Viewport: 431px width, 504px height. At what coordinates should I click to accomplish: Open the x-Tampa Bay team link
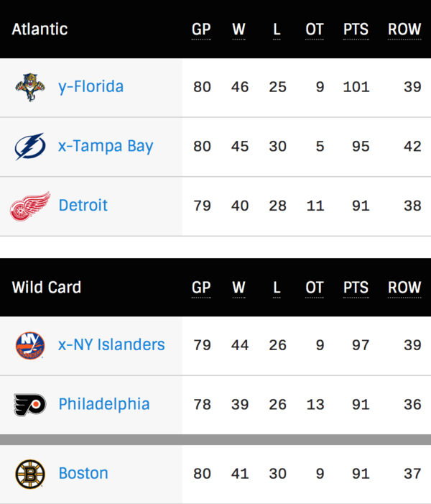point(106,146)
